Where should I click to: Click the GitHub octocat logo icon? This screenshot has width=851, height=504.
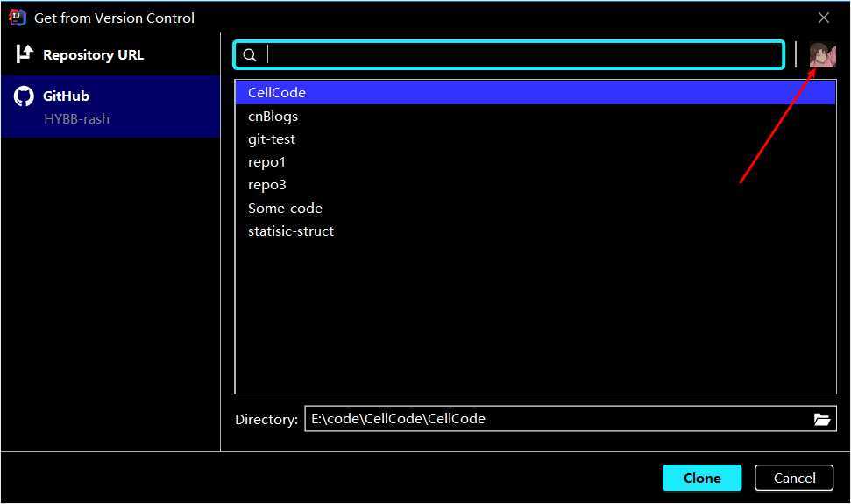[24, 96]
